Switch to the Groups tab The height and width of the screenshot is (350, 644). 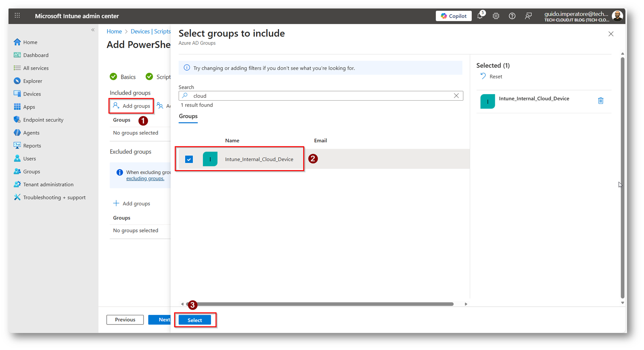point(188,116)
